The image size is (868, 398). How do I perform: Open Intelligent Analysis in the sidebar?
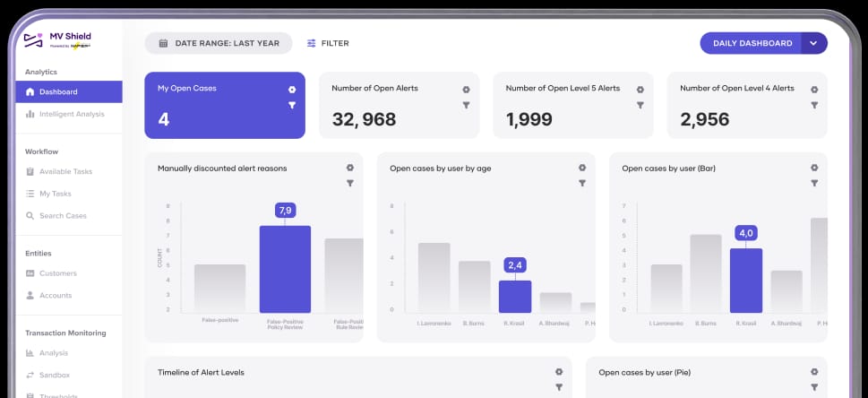click(72, 114)
